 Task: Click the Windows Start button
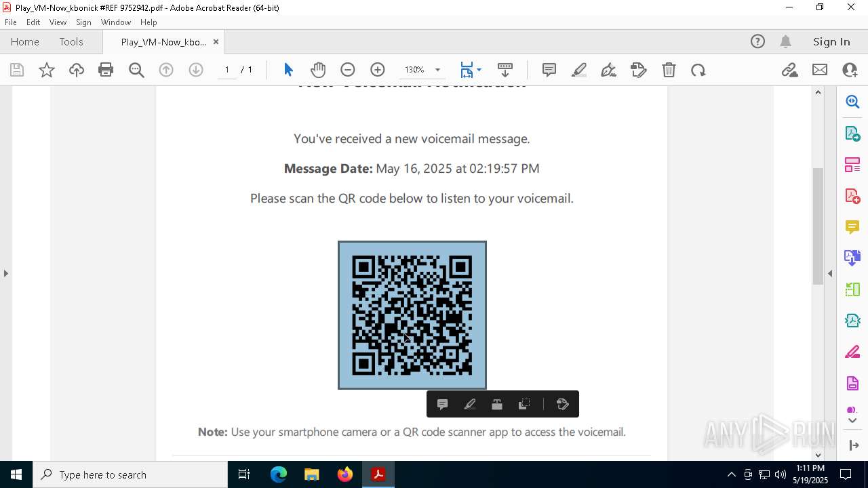point(16,474)
